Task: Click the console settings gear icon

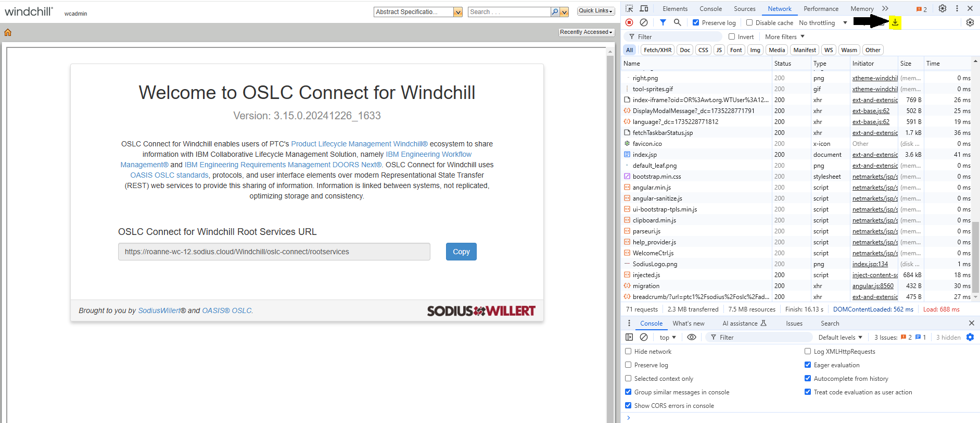Action: 970,337
